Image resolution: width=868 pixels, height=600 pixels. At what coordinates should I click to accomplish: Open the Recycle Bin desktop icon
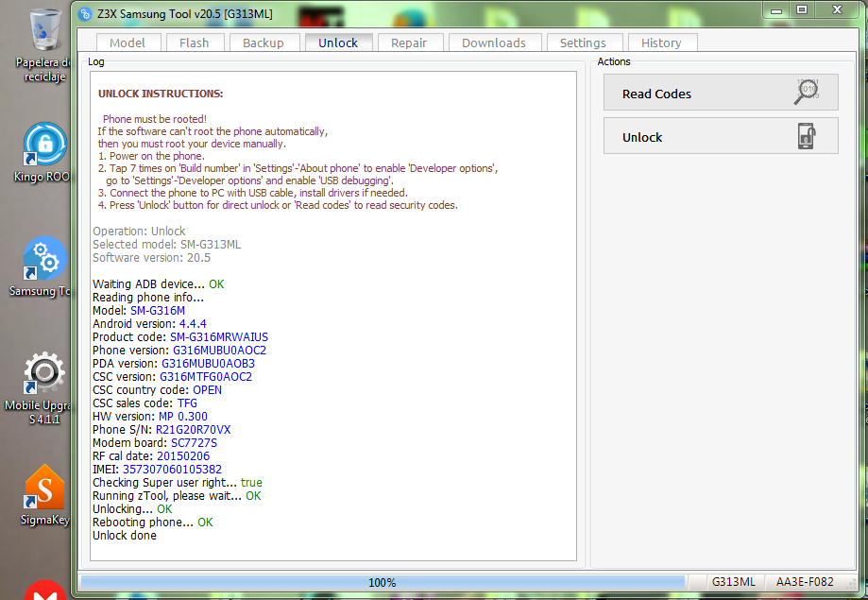42,32
